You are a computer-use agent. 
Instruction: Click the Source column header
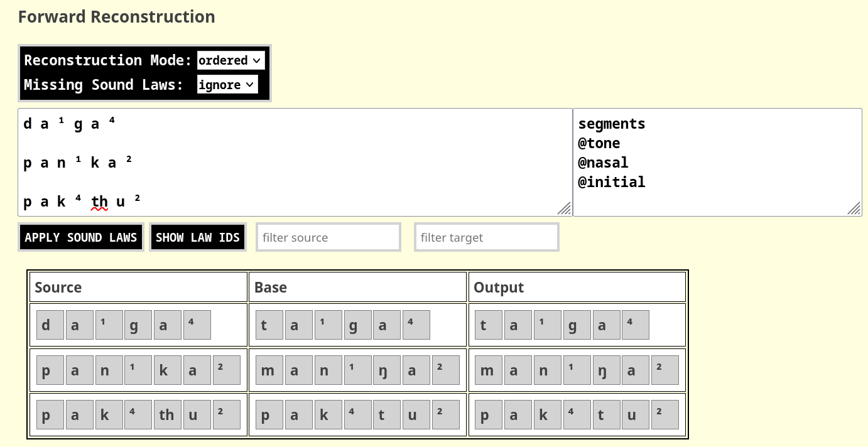[58, 287]
